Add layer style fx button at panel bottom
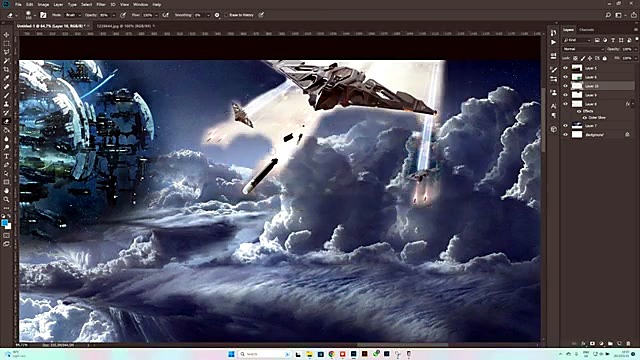Image resolution: width=640 pixels, height=360 pixels. click(x=583, y=344)
